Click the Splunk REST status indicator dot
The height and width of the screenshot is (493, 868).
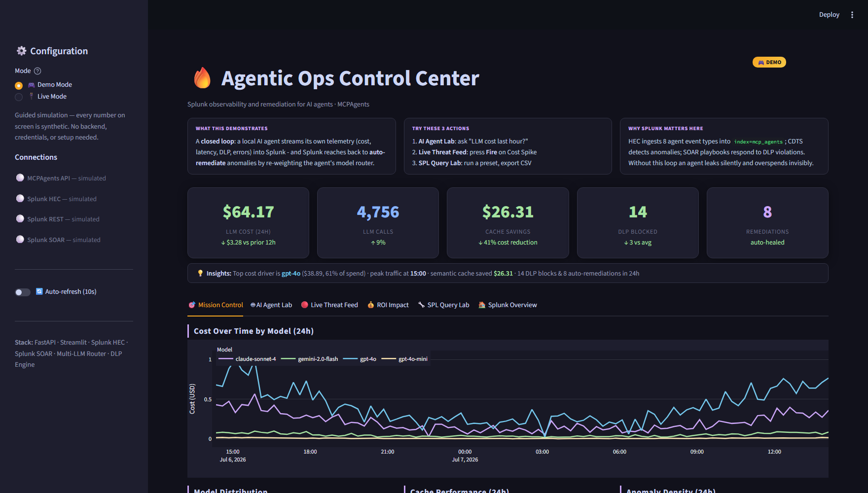coord(20,218)
